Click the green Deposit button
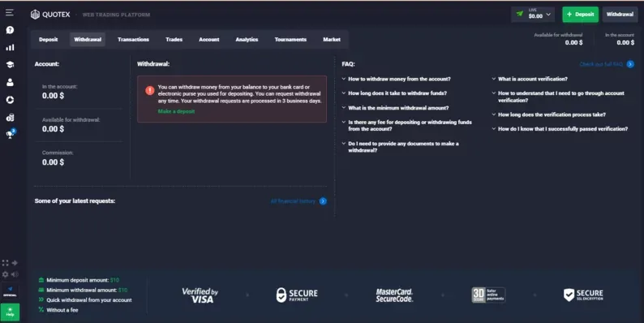 pyautogui.click(x=581, y=15)
